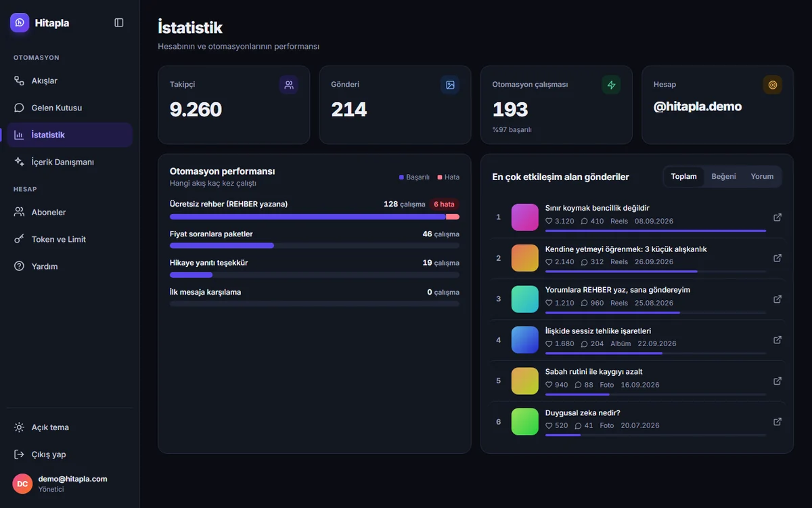Open external link for Yorumlara REHBER post

[x=777, y=299]
